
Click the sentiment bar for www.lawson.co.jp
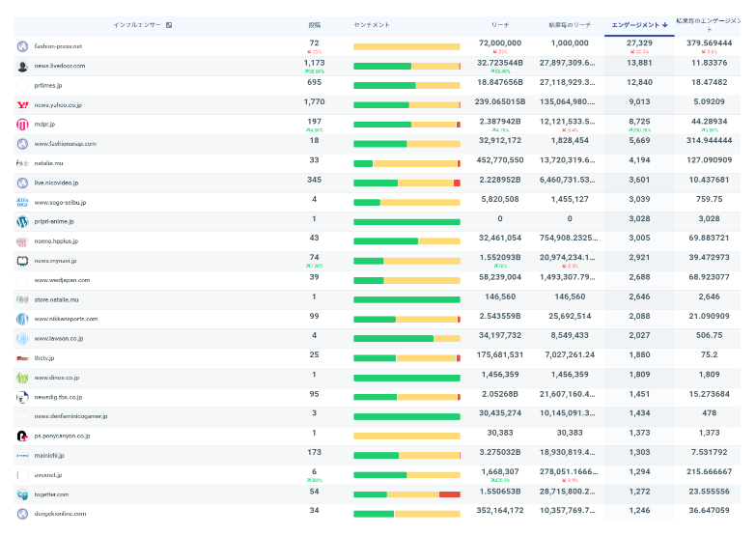click(x=406, y=339)
